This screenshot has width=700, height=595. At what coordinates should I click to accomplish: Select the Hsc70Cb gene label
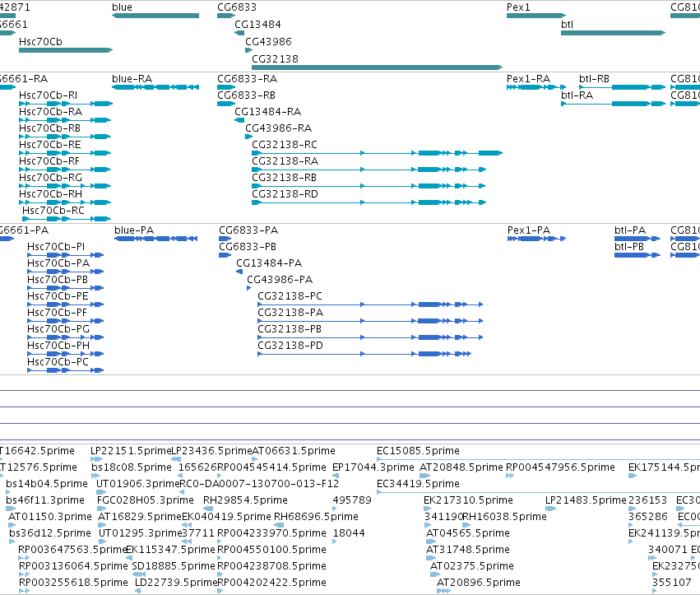pyautogui.click(x=40, y=41)
